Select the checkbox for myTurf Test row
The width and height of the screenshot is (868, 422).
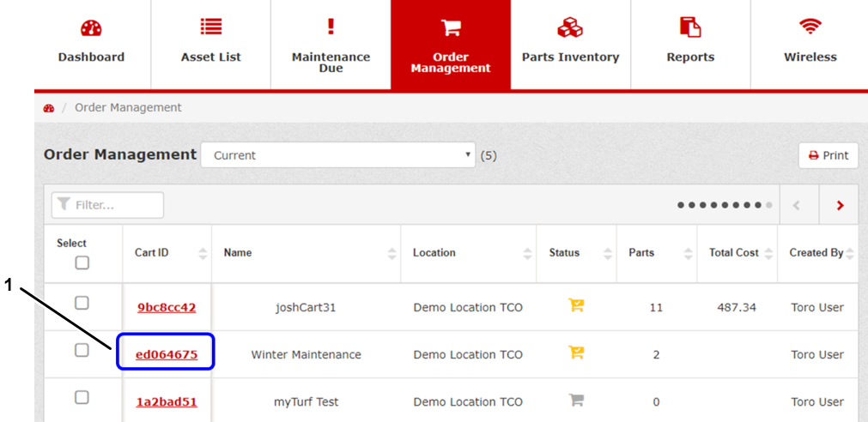[82, 397]
